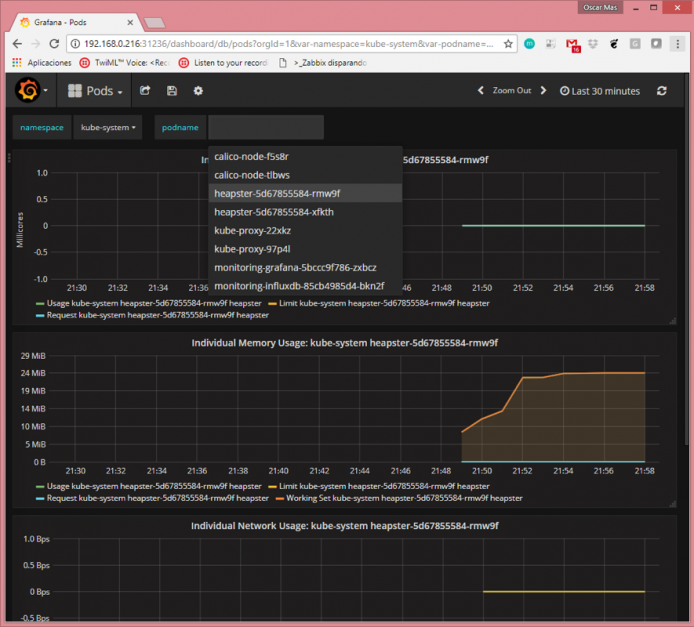Open the Grafana logo main menu
Image resolution: width=694 pixels, height=627 pixels.
[x=31, y=91]
